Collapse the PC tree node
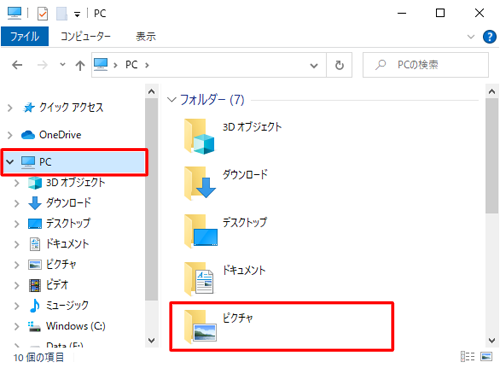 10,162
